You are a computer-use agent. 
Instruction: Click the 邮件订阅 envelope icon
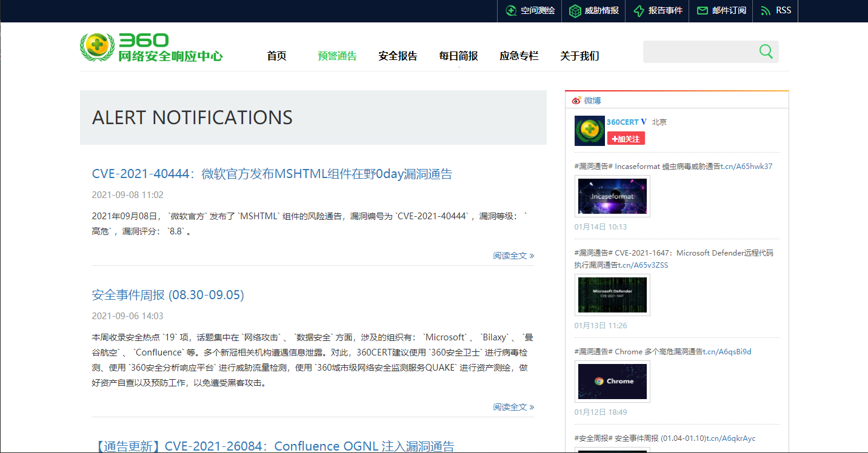pos(703,10)
